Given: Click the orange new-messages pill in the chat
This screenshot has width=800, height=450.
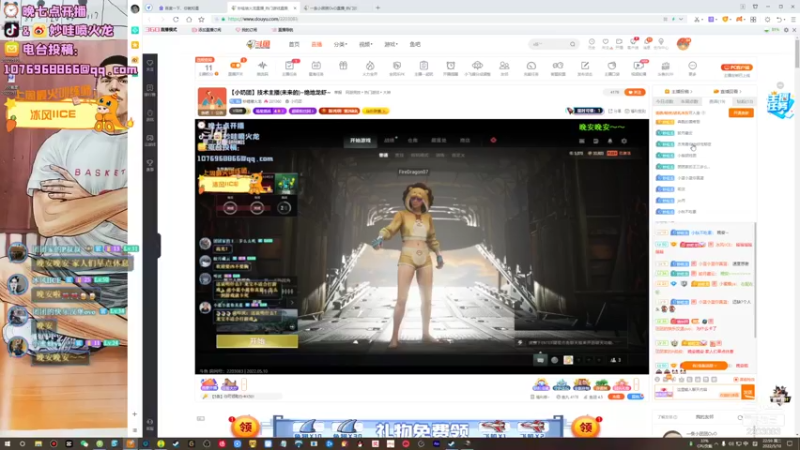Looking at the screenshot, I should 704,366.
